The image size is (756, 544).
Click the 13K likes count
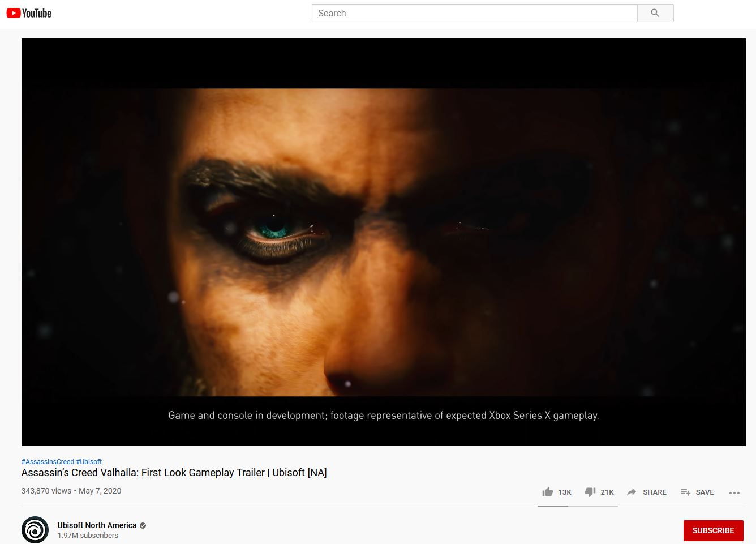(x=565, y=492)
